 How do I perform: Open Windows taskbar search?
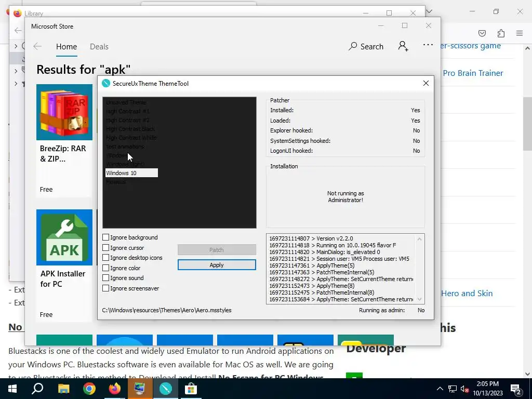37,389
